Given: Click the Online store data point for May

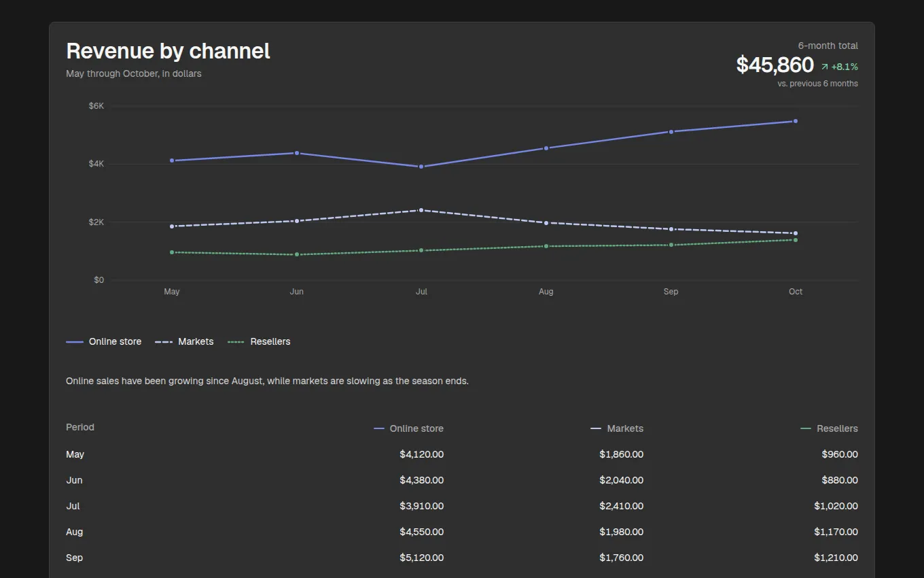Looking at the screenshot, I should point(172,160).
